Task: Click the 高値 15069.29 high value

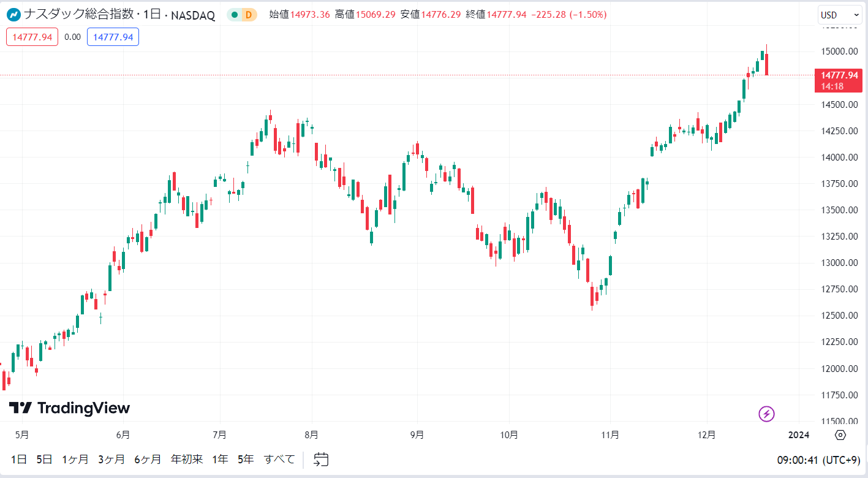Action: click(x=365, y=15)
